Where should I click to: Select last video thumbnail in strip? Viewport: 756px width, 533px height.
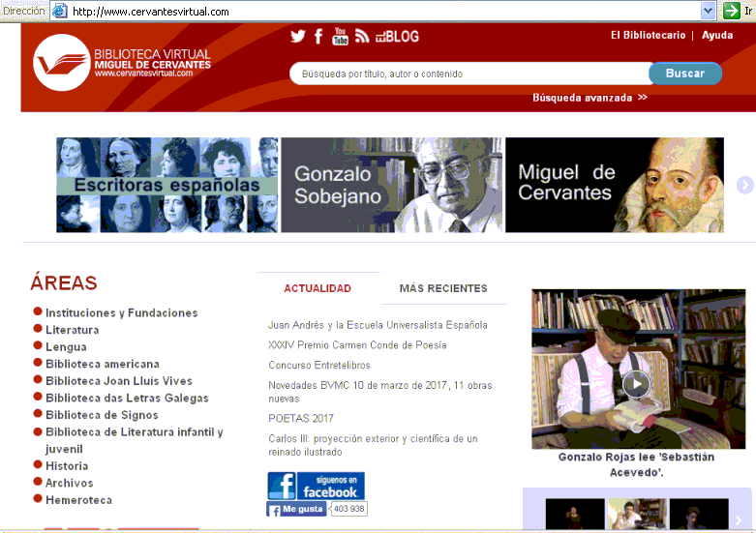click(699, 514)
